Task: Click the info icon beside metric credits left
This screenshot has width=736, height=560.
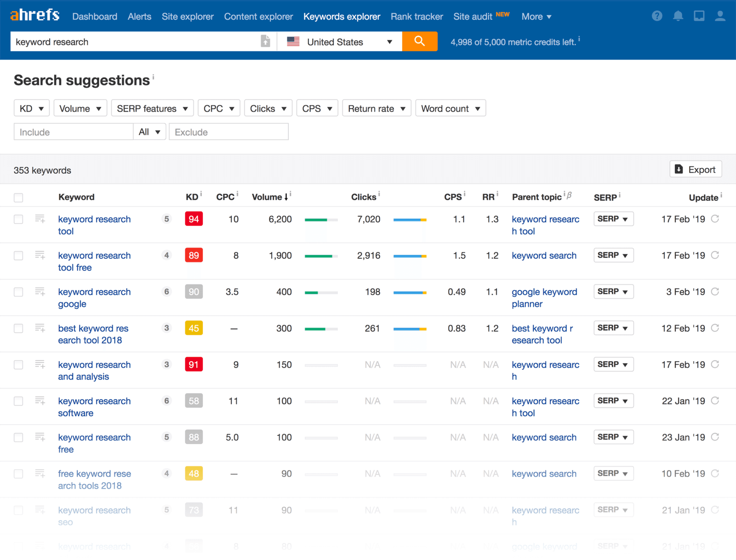Action: point(579,39)
